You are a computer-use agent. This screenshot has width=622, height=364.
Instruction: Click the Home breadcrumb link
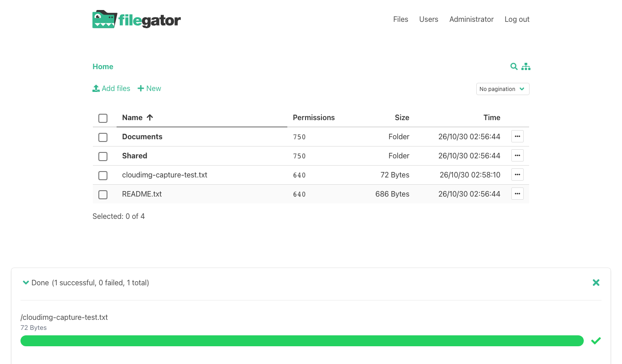(103, 66)
